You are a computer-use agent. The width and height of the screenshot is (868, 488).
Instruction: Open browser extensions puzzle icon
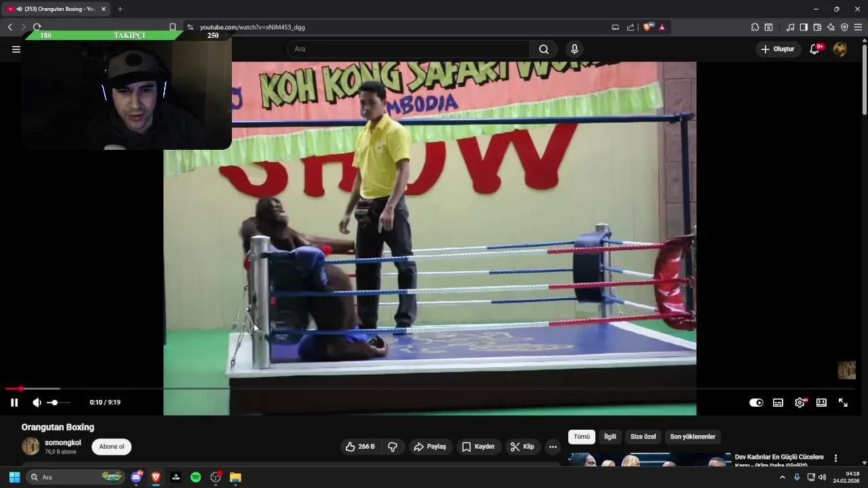pos(755,27)
